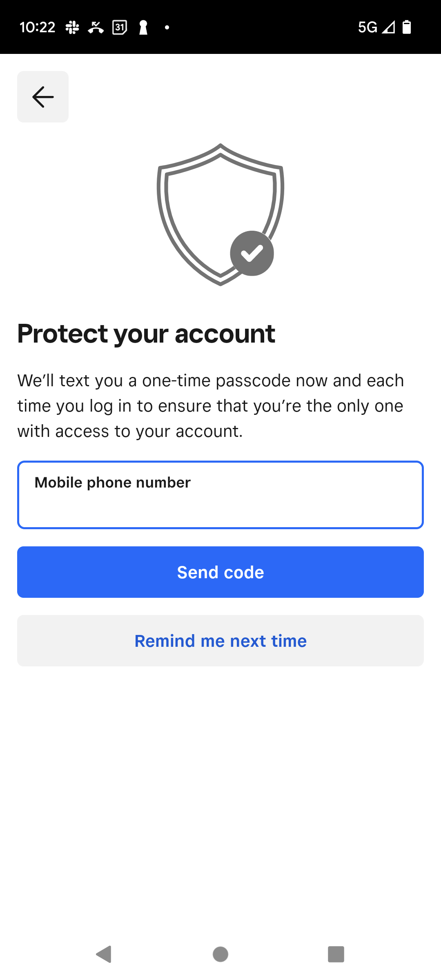Screen dimensions: 441x980
Task: Tap the Android recent apps square
Action: pyautogui.click(x=336, y=954)
